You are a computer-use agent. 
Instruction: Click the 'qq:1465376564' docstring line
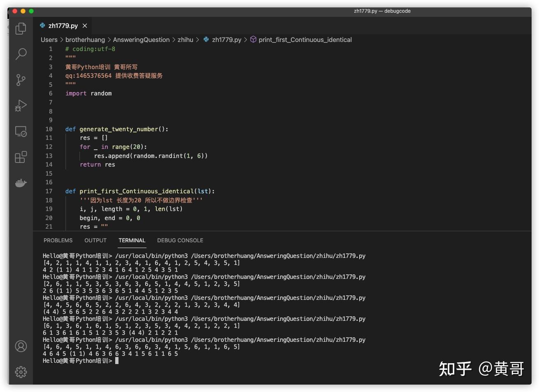(x=114, y=76)
